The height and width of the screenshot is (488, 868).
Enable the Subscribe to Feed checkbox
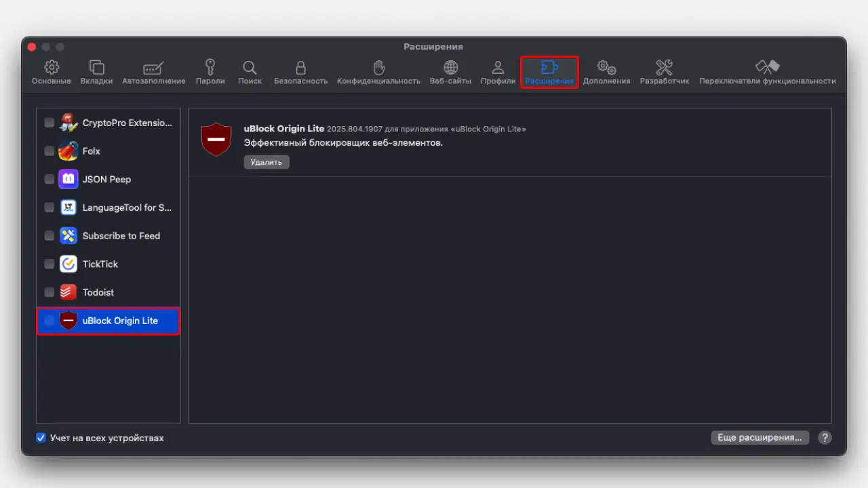pyautogui.click(x=50, y=236)
